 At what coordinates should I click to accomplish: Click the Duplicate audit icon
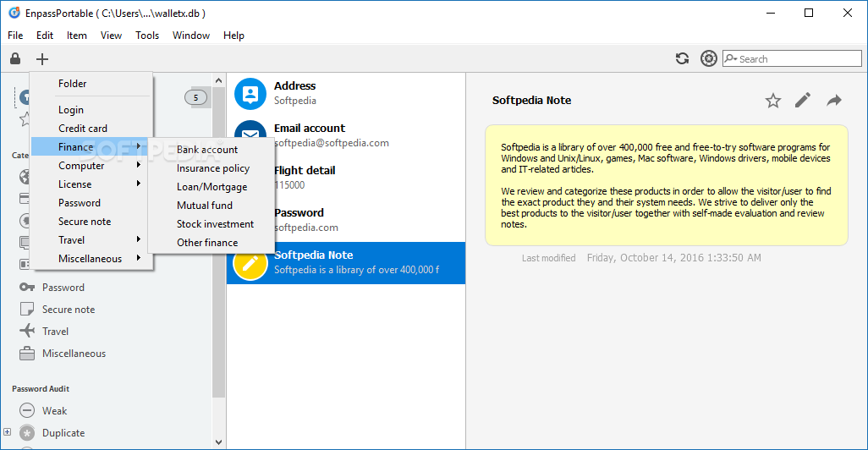point(26,433)
